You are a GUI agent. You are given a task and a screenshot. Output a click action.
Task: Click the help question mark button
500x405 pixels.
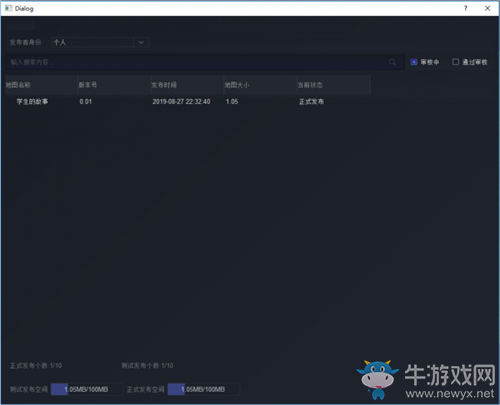click(466, 8)
